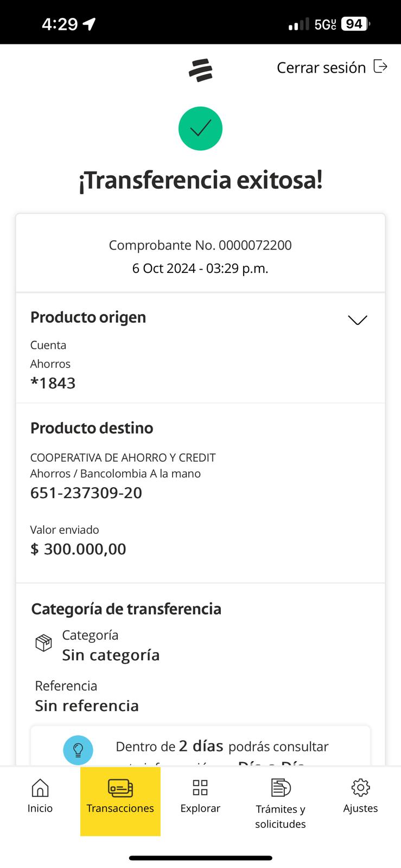Tap the Bancolombia logo icon
Image resolution: width=401 pixels, height=868 pixels.
[201, 71]
